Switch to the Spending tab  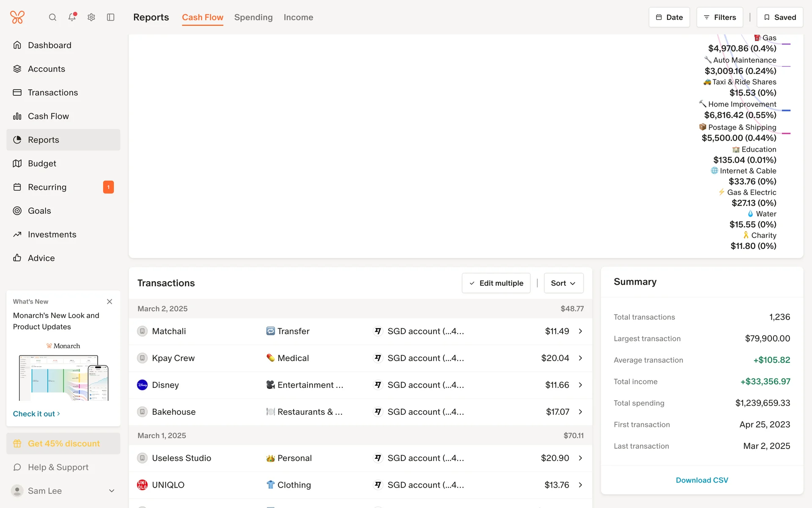coord(253,17)
